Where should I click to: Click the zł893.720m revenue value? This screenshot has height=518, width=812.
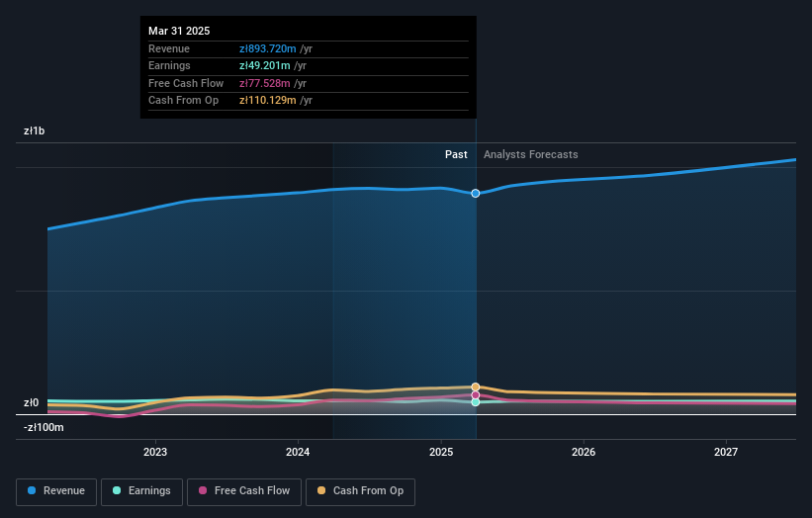click(x=268, y=48)
